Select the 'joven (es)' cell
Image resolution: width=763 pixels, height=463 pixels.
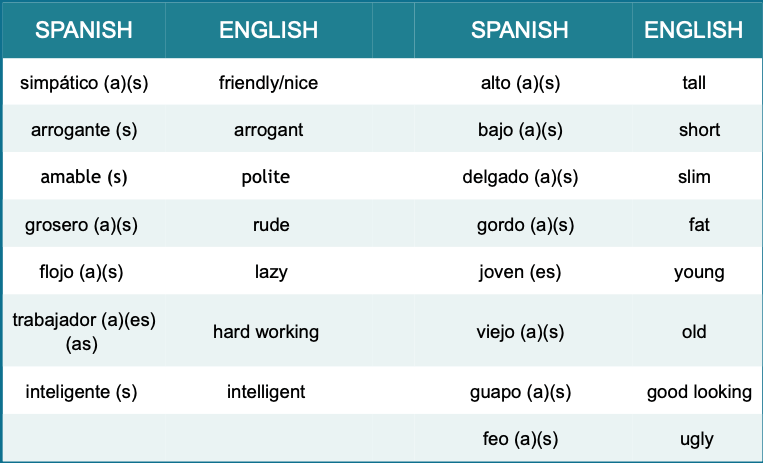[x=520, y=272]
